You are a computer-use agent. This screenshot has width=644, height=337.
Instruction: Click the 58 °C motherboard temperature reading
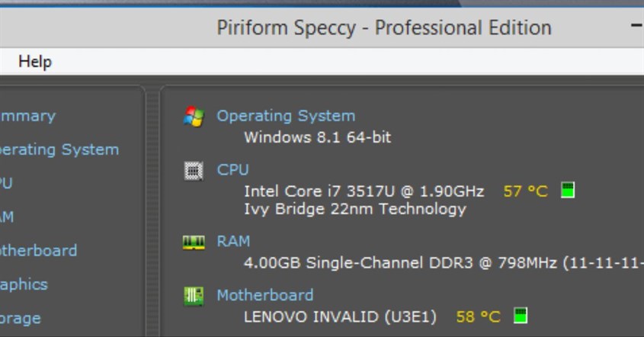(479, 317)
